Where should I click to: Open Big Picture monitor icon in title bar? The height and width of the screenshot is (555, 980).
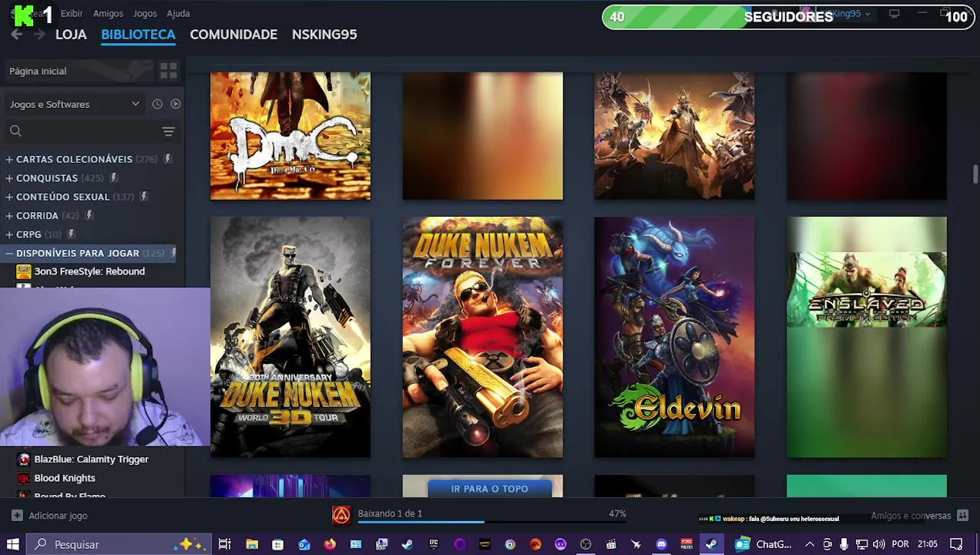pyautogui.click(x=894, y=14)
